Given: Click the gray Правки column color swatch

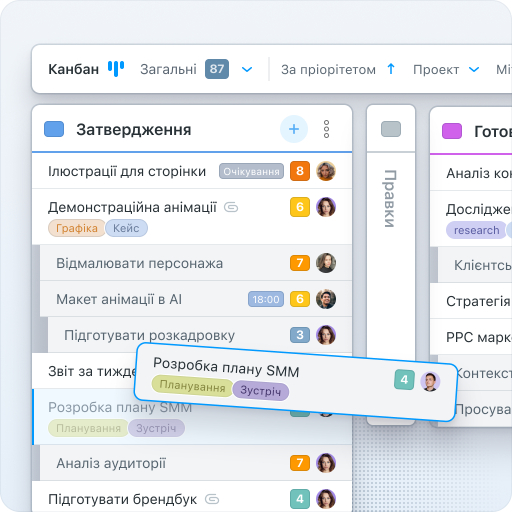Looking at the screenshot, I should pyautogui.click(x=391, y=129).
